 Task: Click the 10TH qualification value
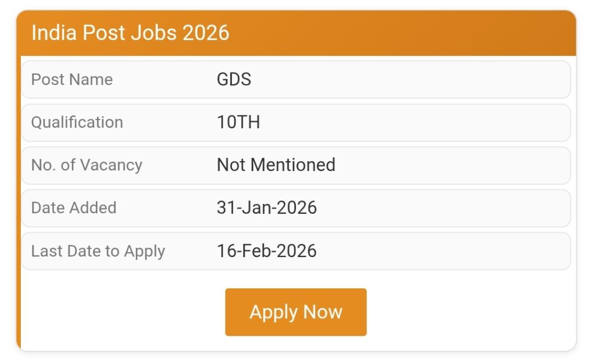[x=238, y=122]
